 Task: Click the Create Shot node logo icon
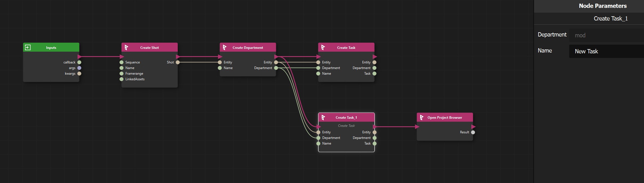click(x=126, y=47)
